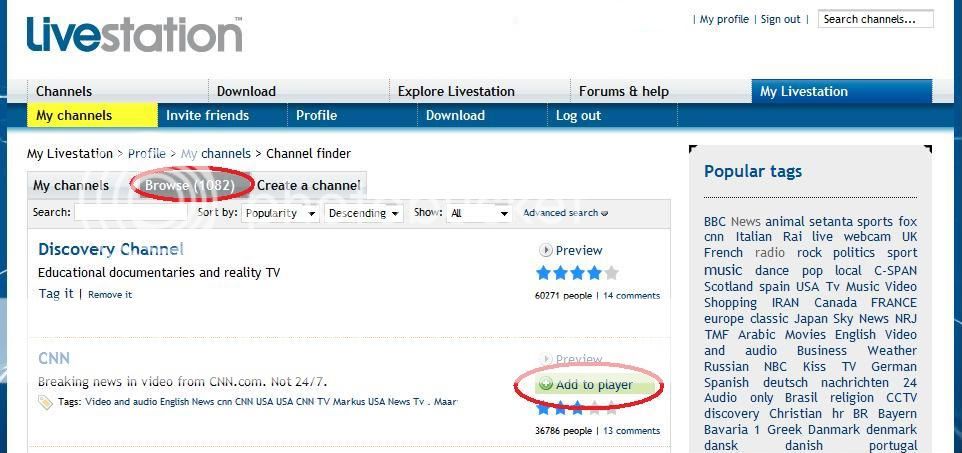Viewport: 962px width, 453px height.
Task: Click the Livestation logo
Action: (134, 34)
